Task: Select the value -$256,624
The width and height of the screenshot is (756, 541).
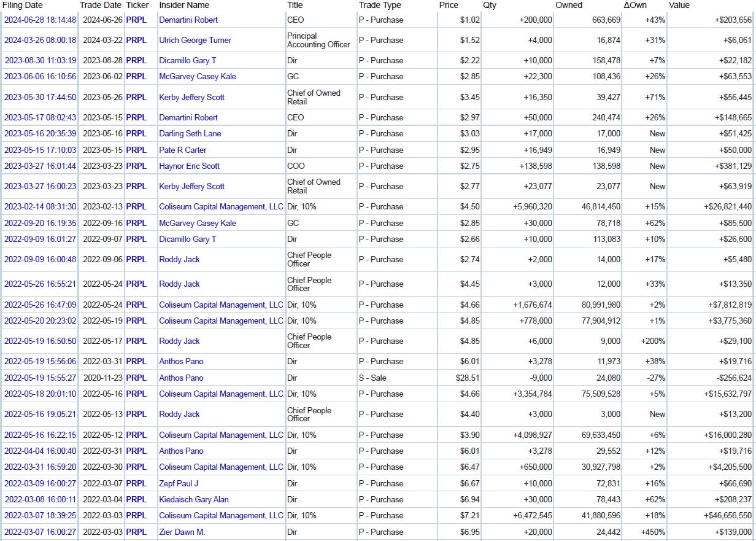Action: (x=735, y=378)
